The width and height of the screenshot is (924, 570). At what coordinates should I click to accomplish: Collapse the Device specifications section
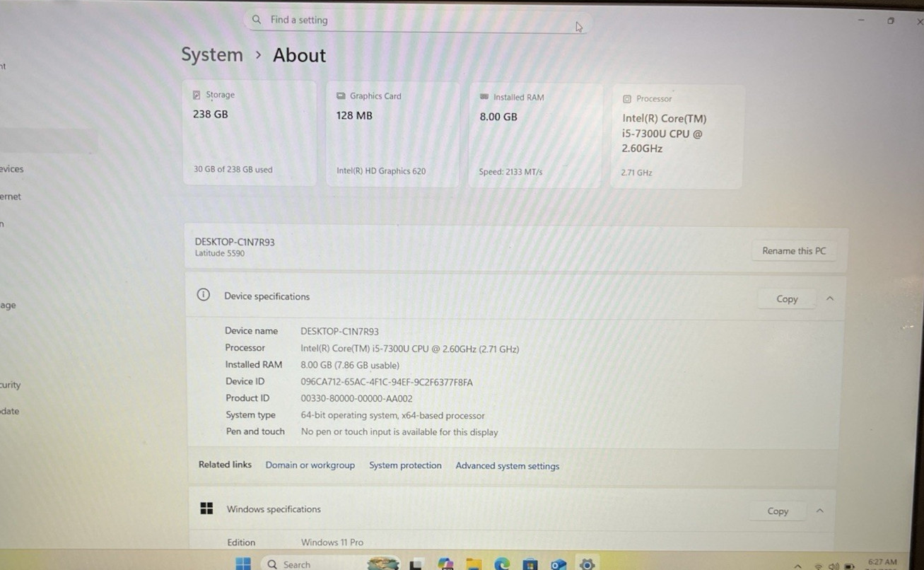[x=830, y=298]
